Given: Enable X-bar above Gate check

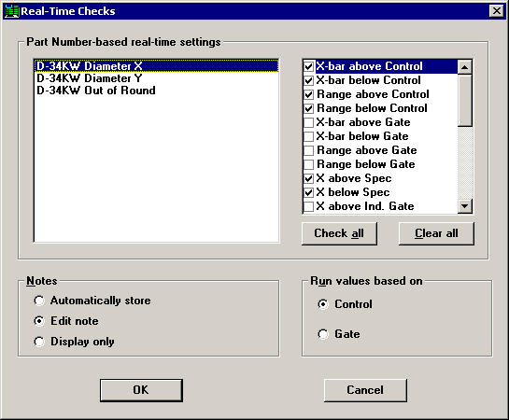Looking at the screenshot, I should [309, 122].
